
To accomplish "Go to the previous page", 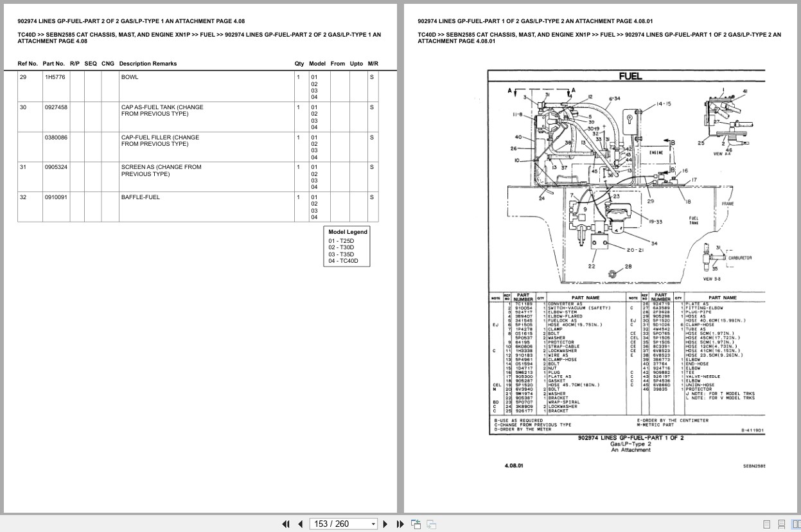I will 300,524.
